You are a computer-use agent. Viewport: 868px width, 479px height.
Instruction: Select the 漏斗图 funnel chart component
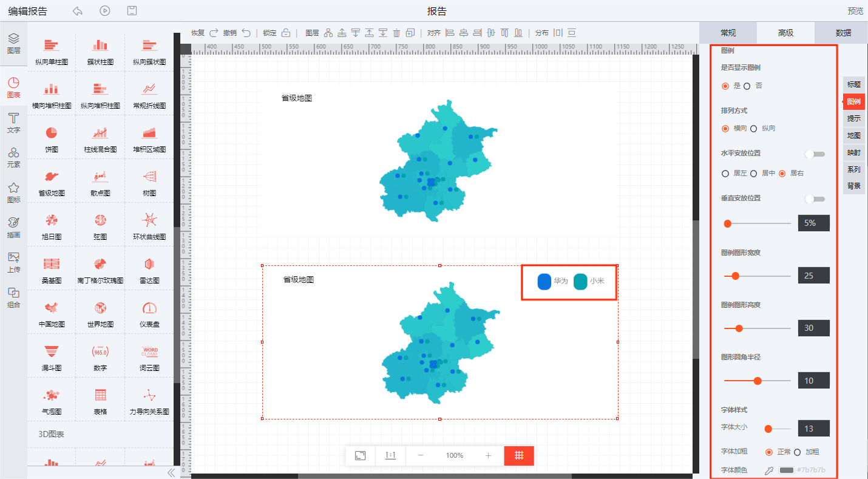[52, 357]
